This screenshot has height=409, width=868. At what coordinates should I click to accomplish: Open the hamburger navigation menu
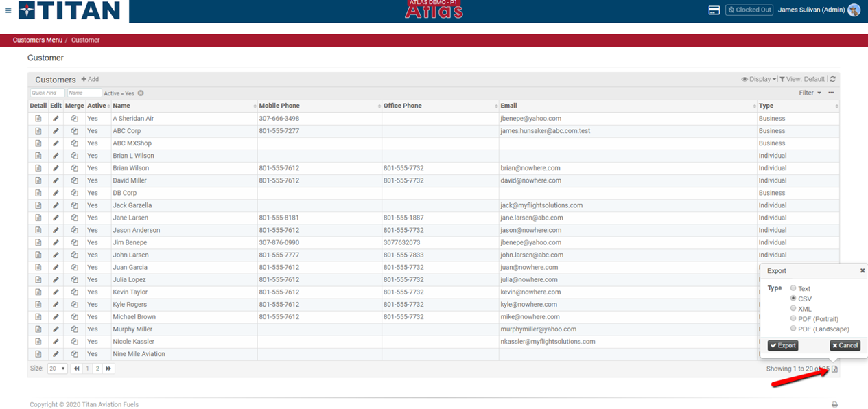pyautogui.click(x=8, y=10)
